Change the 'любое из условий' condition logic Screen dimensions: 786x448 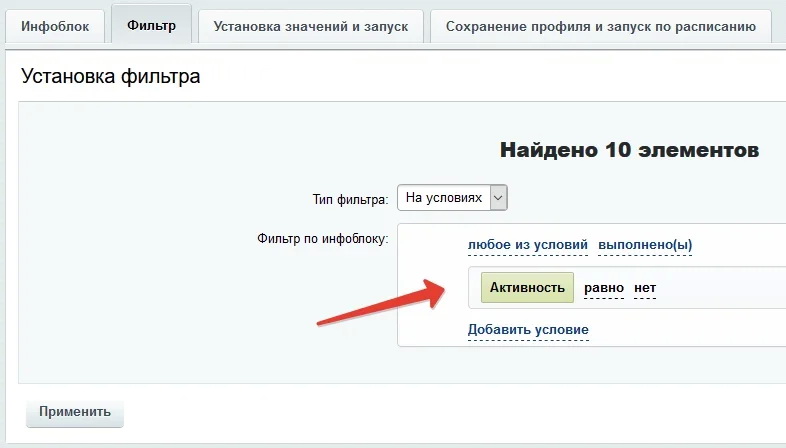[527, 245]
